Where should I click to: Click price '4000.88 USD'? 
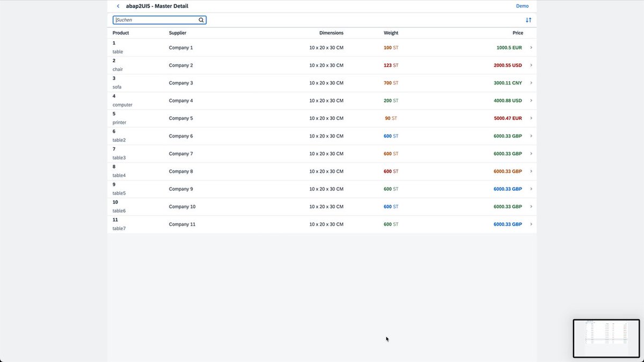(x=508, y=101)
